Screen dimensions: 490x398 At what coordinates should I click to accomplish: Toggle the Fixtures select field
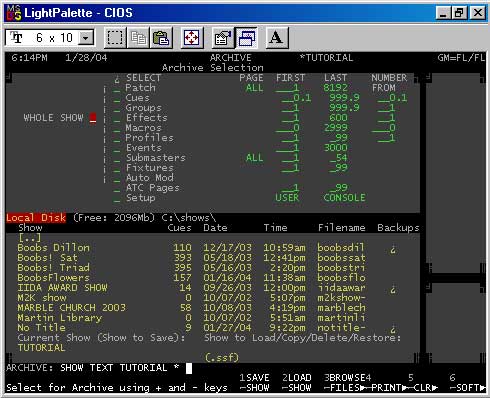116,169
